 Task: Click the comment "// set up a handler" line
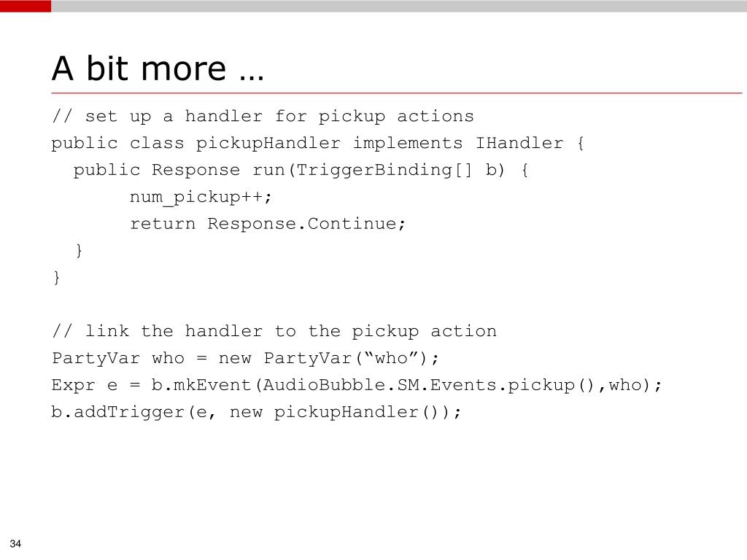263,117
